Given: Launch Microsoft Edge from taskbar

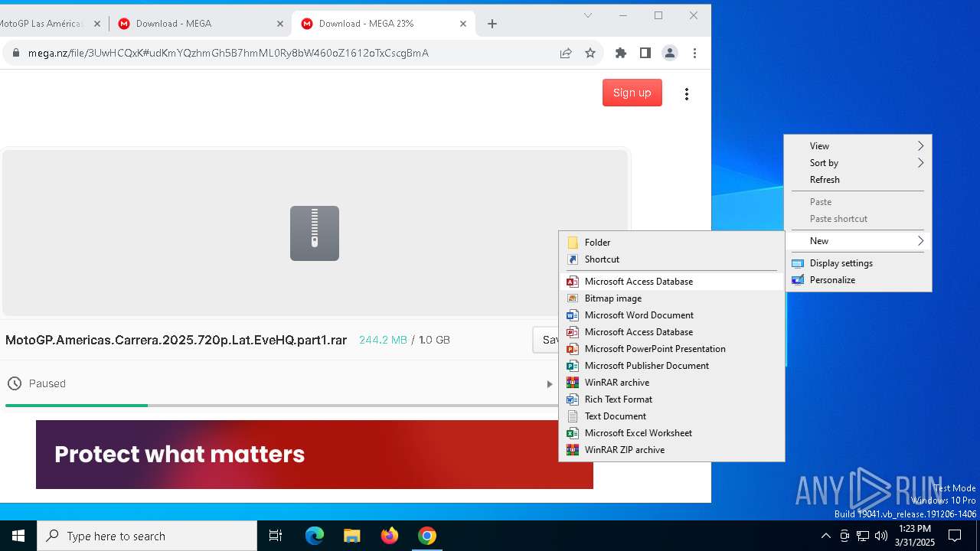Looking at the screenshot, I should click(315, 536).
